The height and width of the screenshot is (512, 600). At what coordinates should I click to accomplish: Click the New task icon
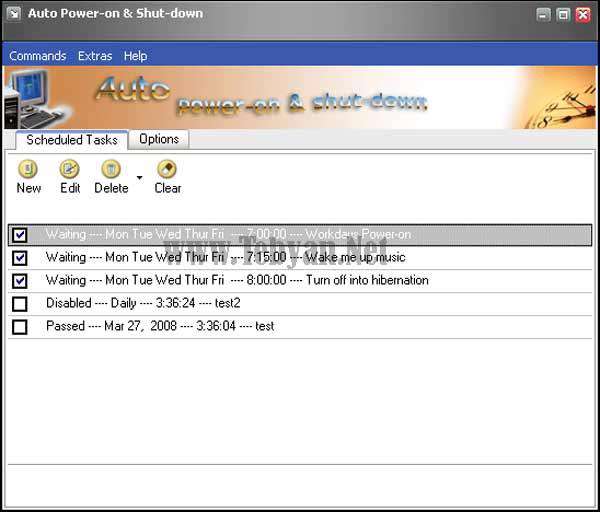click(x=28, y=169)
